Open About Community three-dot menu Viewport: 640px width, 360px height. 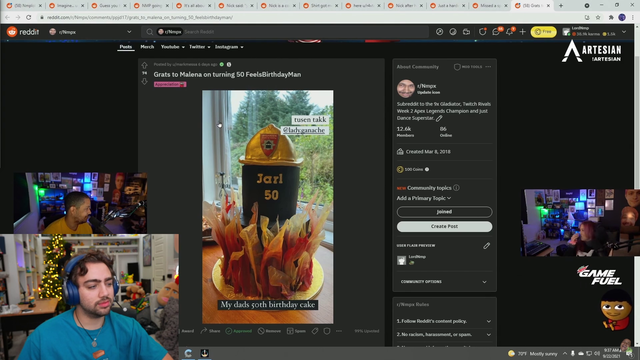point(488,67)
